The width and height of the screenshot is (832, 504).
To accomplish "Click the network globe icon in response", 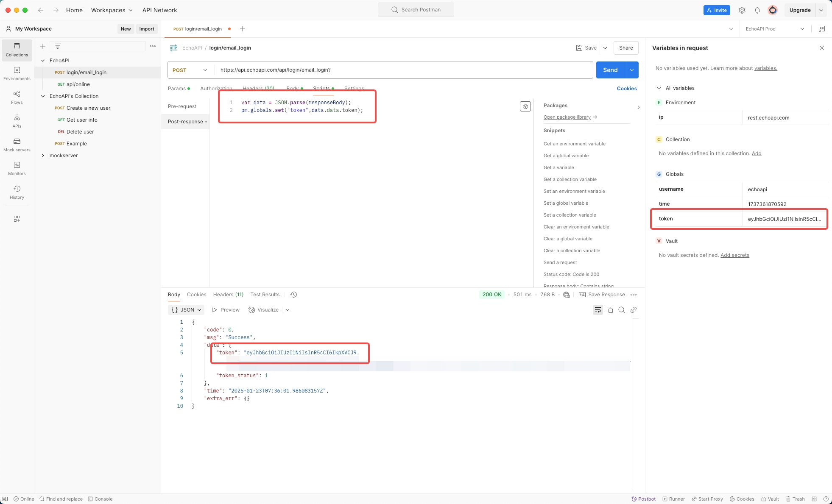I will click(567, 295).
